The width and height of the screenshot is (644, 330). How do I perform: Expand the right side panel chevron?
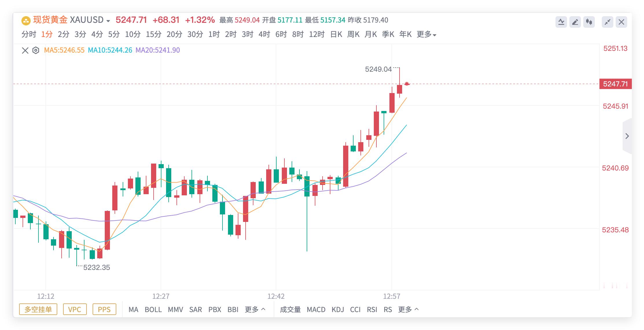[627, 136]
